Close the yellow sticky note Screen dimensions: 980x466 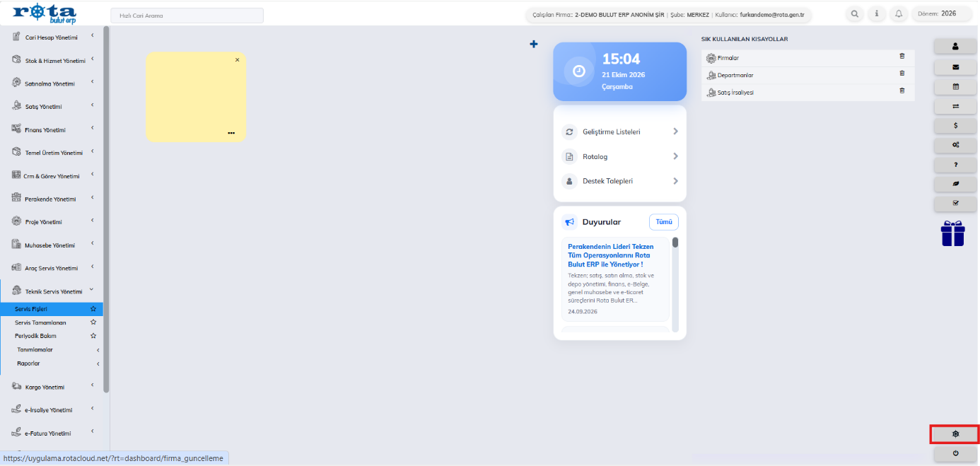coord(237,60)
